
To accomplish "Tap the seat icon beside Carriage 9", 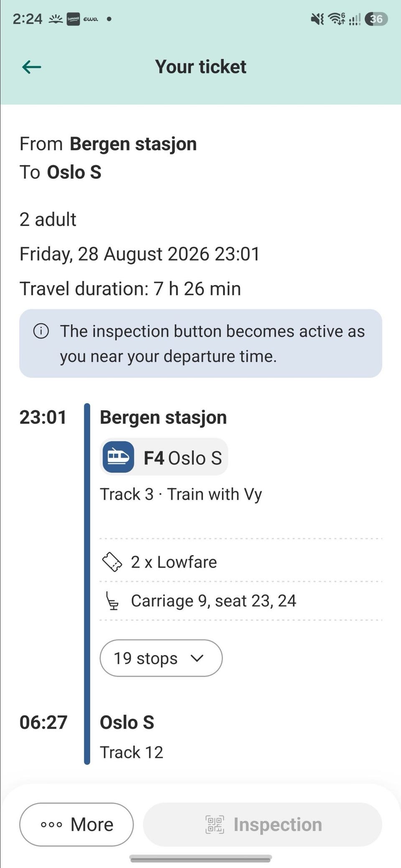I will tap(112, 601).
